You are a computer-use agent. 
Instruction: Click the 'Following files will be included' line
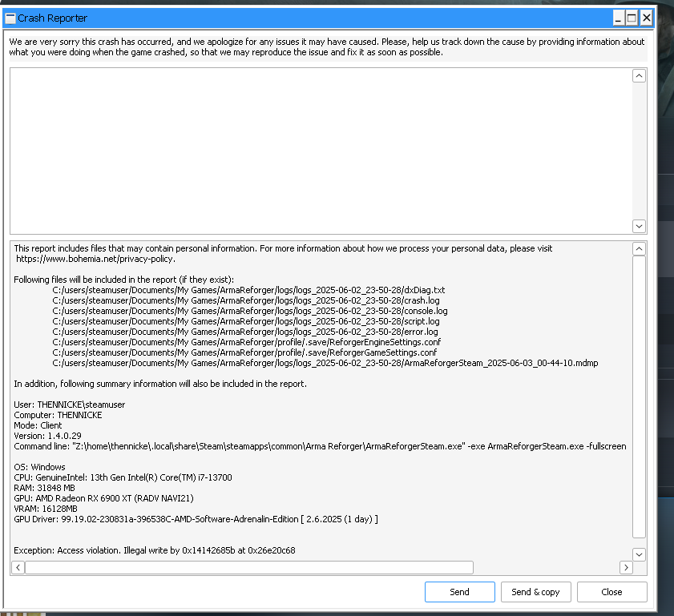click(x=123, y=280)
